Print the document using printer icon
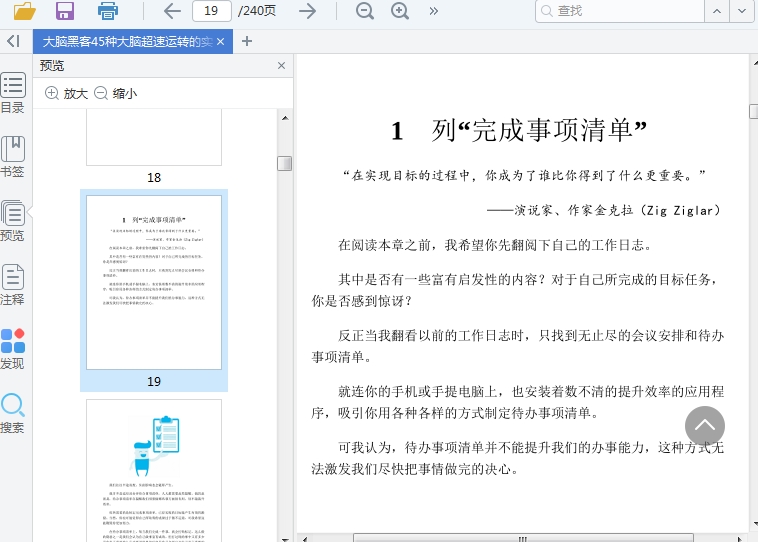This screenshot has height=542, width=758. pyautogui.click(x=108, y=11)
